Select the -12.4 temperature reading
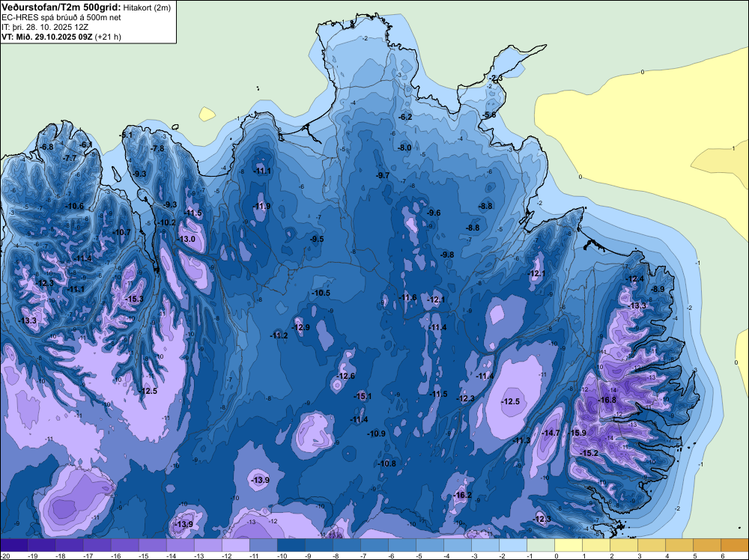749x560 pixels. [x=635, y=279]
